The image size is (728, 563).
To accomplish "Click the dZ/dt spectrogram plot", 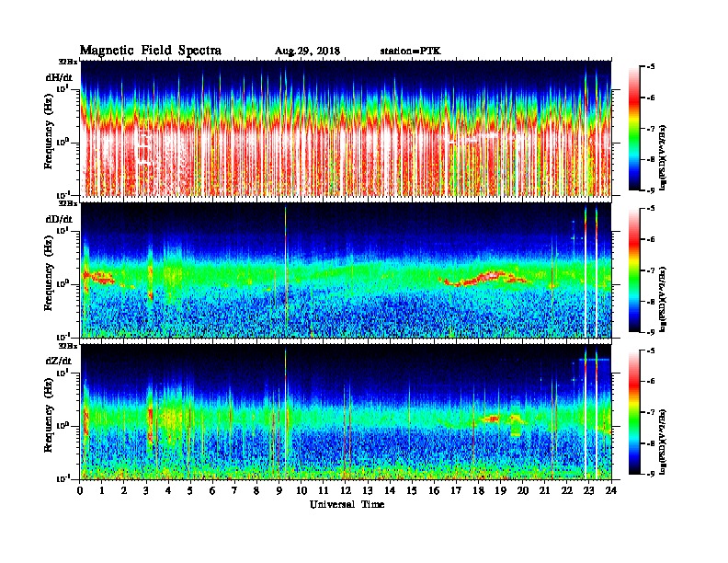I will (x=346, y=412).
